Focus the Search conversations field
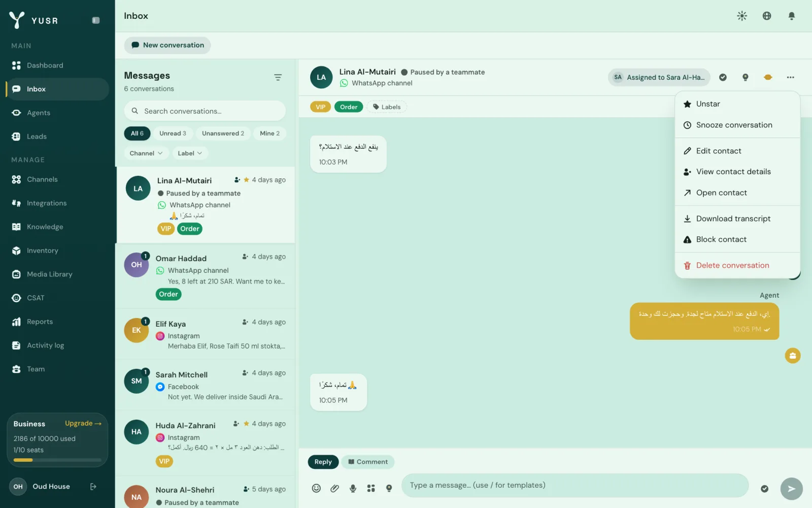 click(x=205, y=111)
